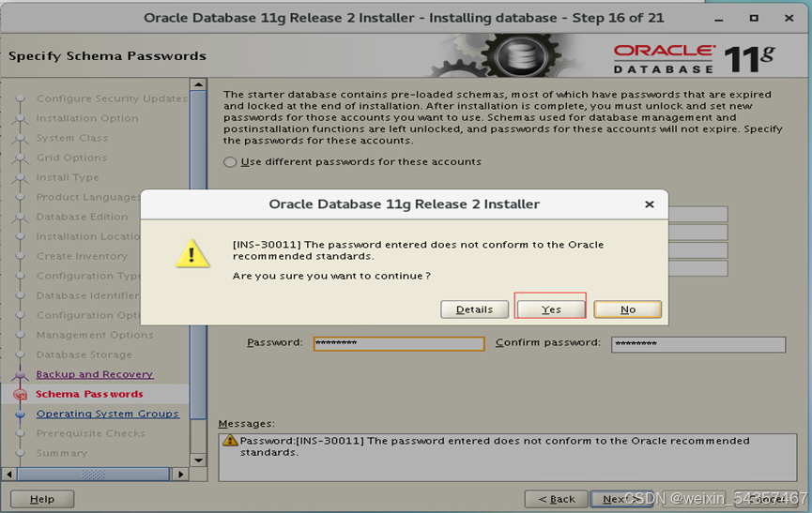
Task: Click the Yes button in the dialog
Action: click(x=551, y=309)
